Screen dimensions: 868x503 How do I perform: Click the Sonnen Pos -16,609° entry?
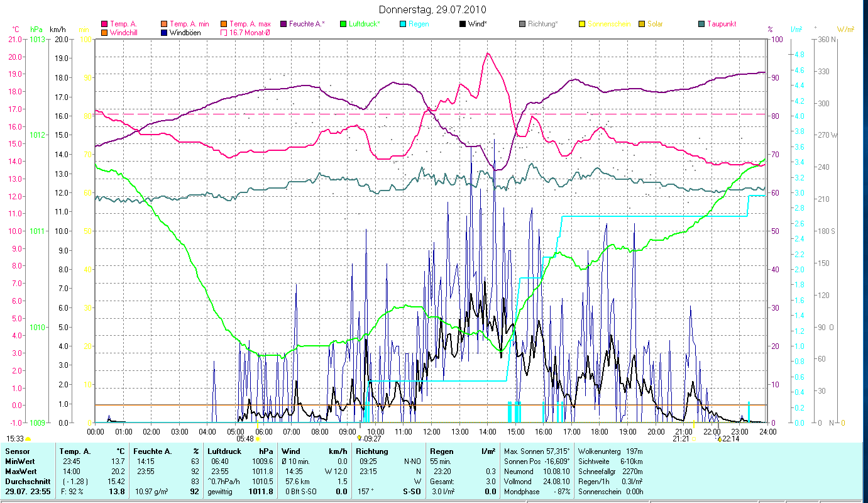(x=537, y=461)
